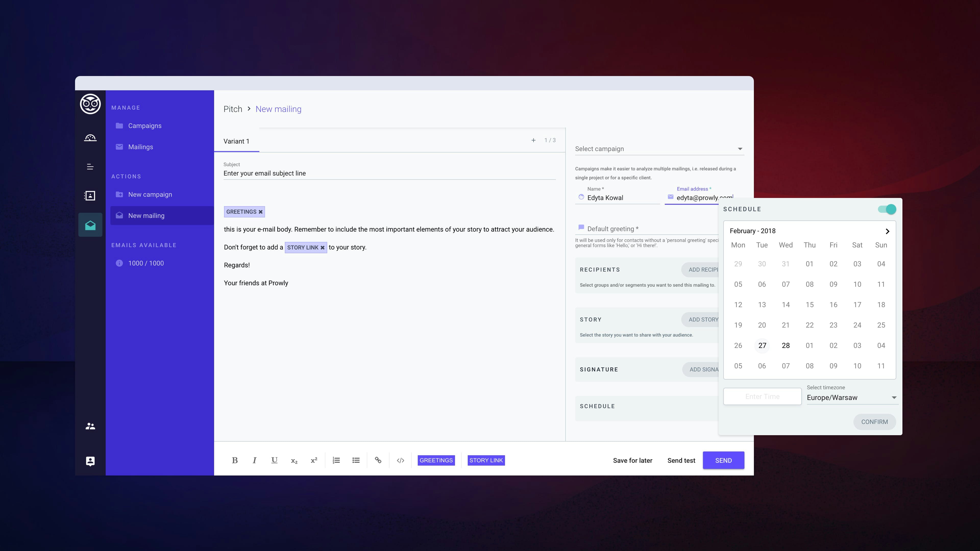The width and height of the screenshot is (980, 551).
Task: Click Your friends at Prowly text
Action: [256, 283]
